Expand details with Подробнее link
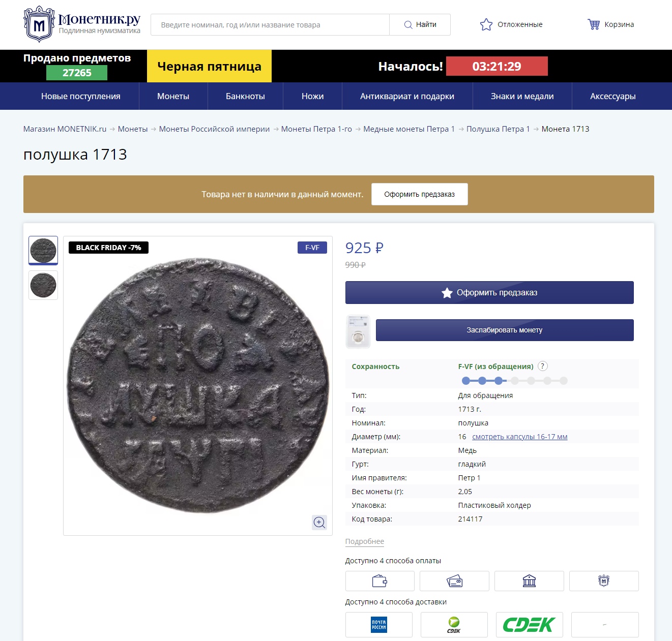Image resolution: width=672 pixels, height=641 pixels. [x=365, y=541]
